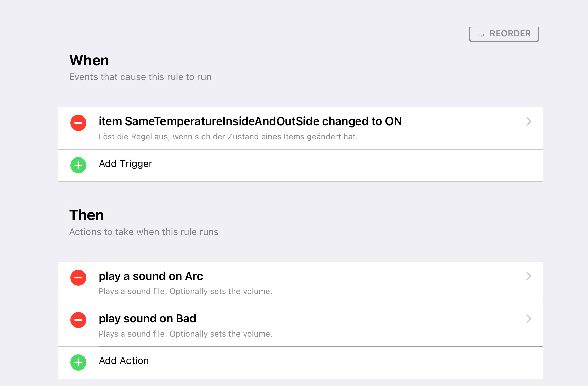This screenshot has height=386, width=588.
Task: Select the Add Trigger text
Action: [125, 164]
